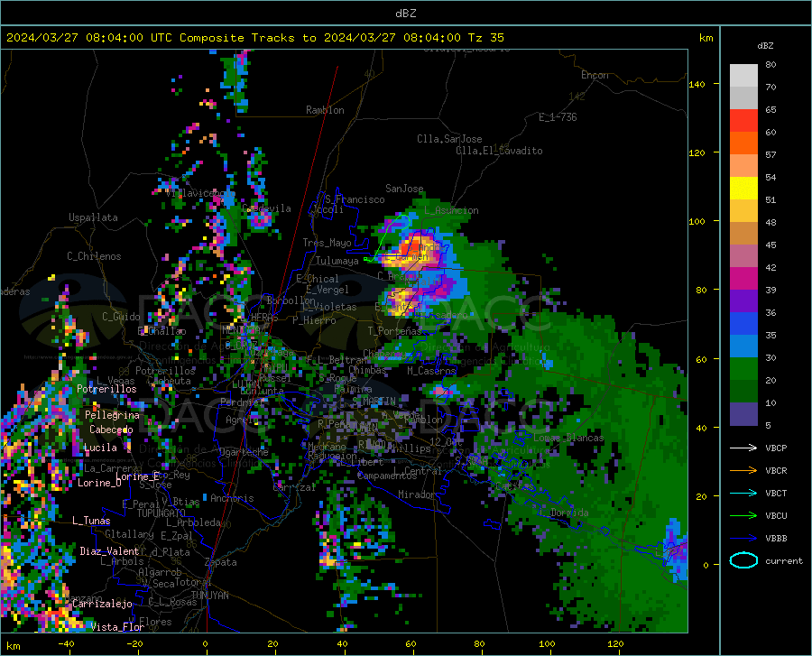Pick the light gray top swatch of scale

point(743,76)
